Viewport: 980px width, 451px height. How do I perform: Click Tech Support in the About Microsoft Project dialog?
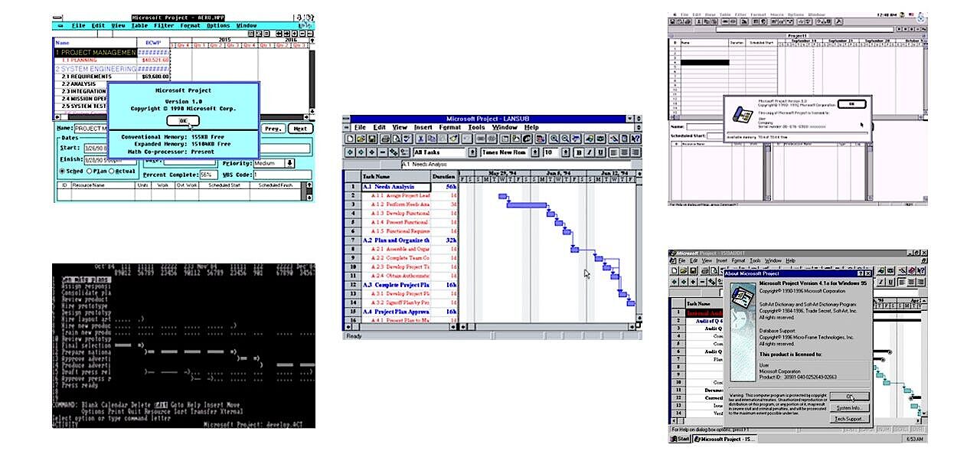850,419
